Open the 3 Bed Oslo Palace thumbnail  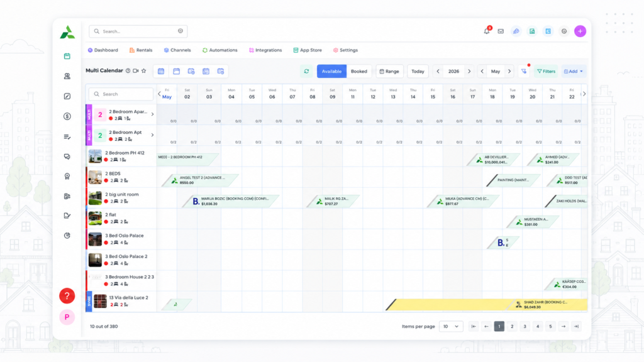[x=95, y=239]
